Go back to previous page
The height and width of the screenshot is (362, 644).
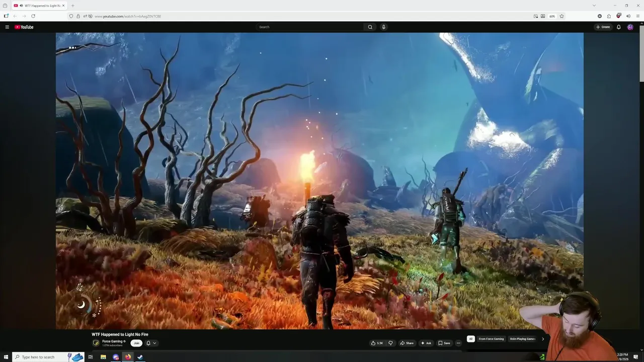coord(15,16)
